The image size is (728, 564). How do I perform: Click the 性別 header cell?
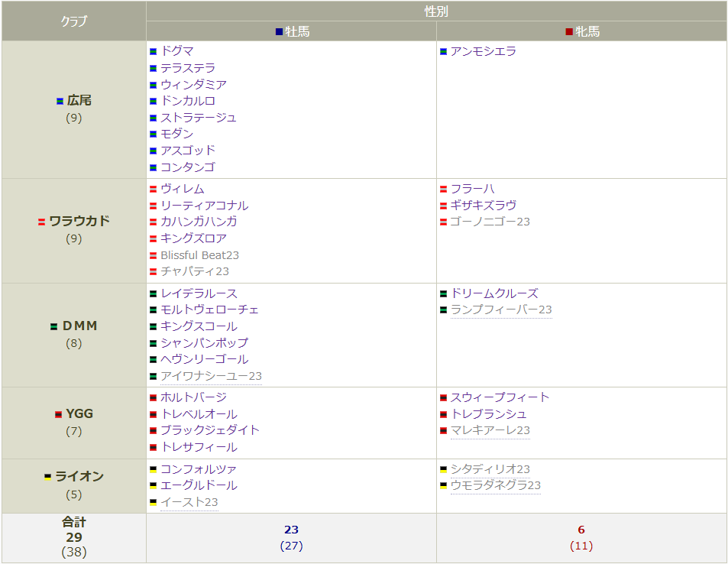pyautogui.click(x=435, y=9)
